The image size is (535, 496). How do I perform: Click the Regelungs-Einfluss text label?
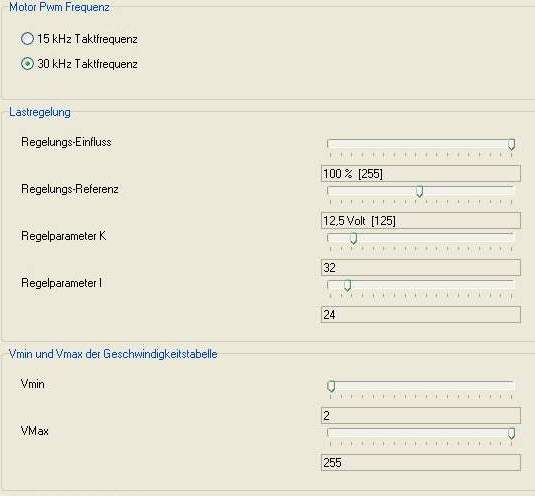tap(66, 142)
